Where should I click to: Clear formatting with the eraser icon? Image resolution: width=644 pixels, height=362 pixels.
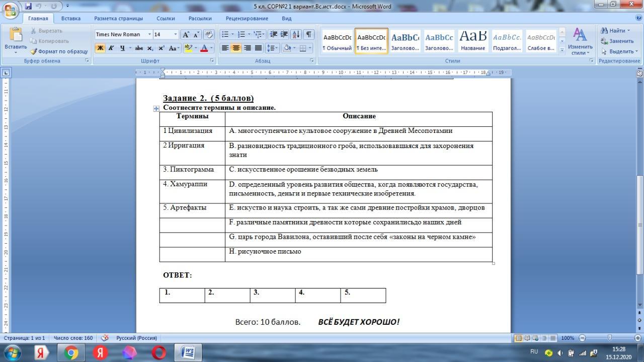[209, 34]
